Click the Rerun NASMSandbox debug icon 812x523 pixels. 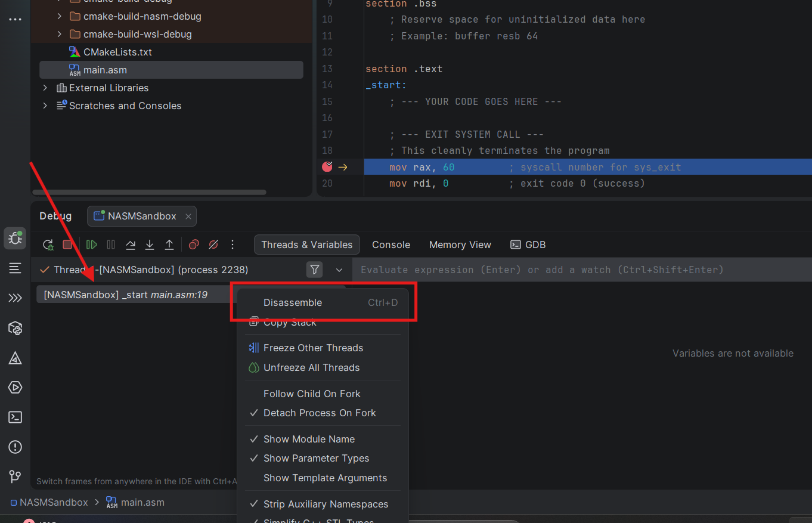48,245
